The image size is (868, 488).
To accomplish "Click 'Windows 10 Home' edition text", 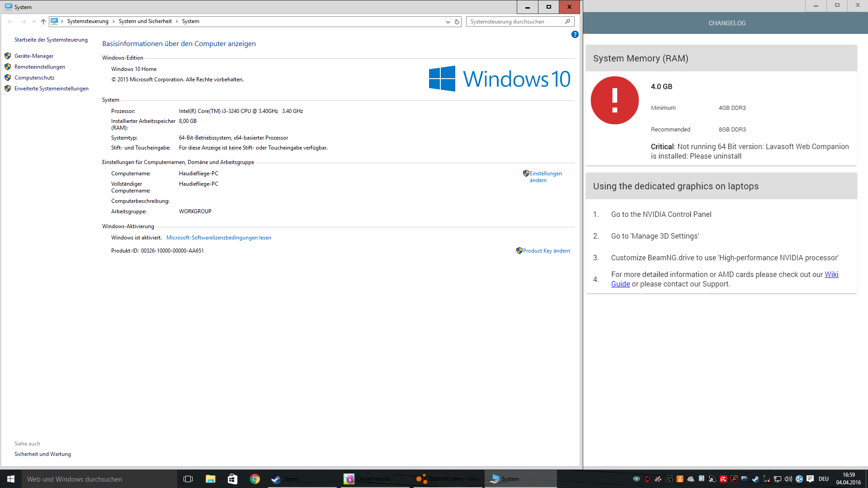I will click(134, 69).
